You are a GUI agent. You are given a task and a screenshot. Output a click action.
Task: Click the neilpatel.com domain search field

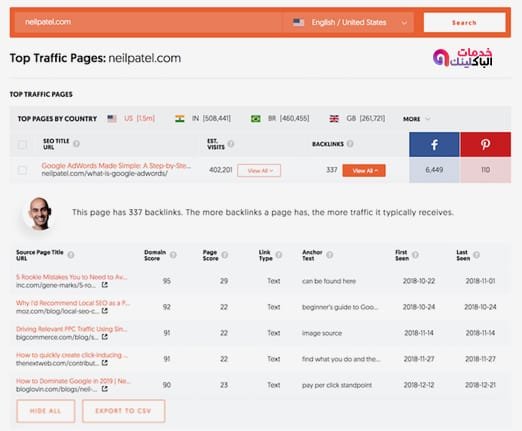(x=148, y=22)
